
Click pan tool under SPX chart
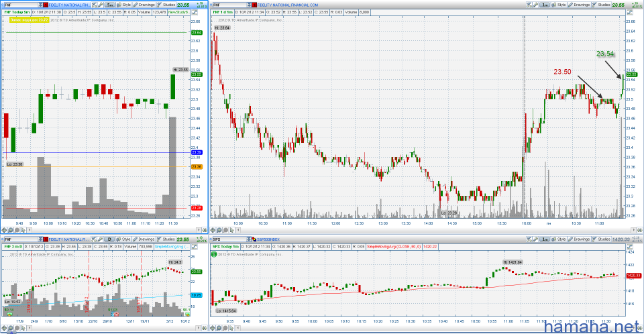(x=213, y=328)
